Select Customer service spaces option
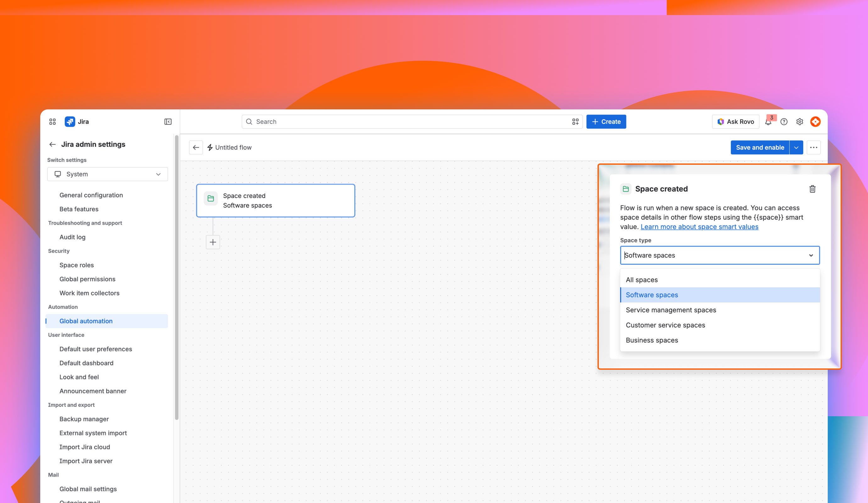The image size is (868, 503). click(720, 325)
